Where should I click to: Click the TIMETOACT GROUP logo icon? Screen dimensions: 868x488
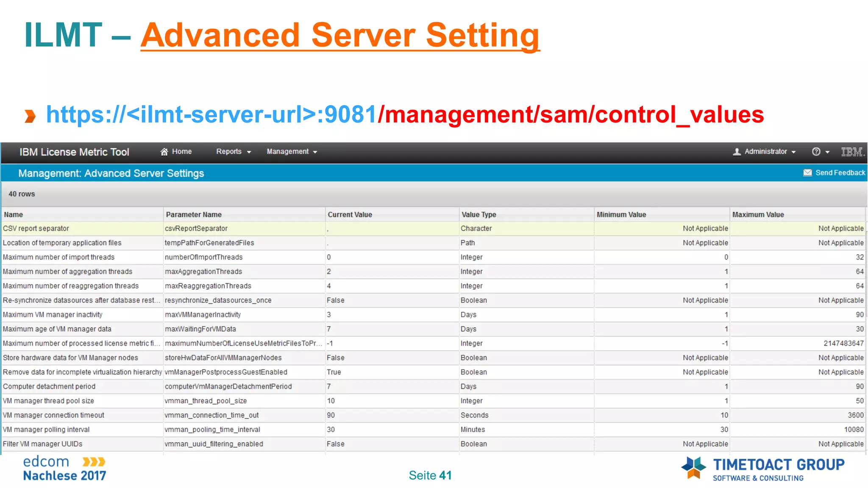pyautogui.click(x=693, y=468)
